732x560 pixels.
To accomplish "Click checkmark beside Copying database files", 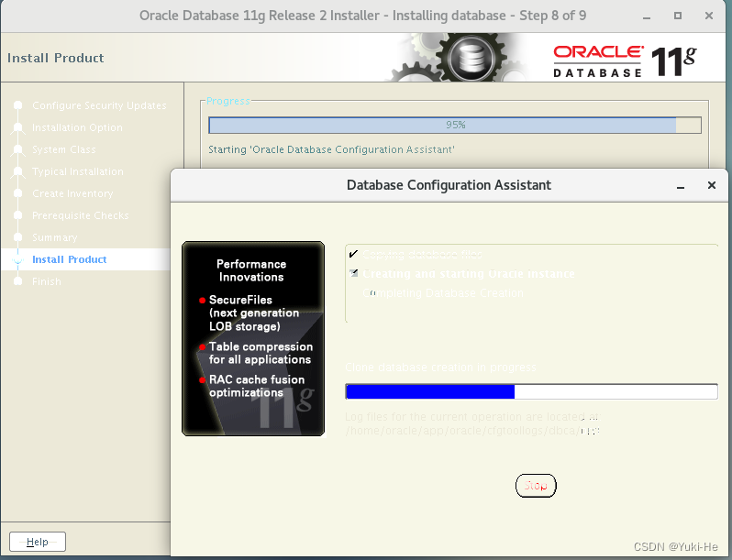I will [x=353, y=254].
